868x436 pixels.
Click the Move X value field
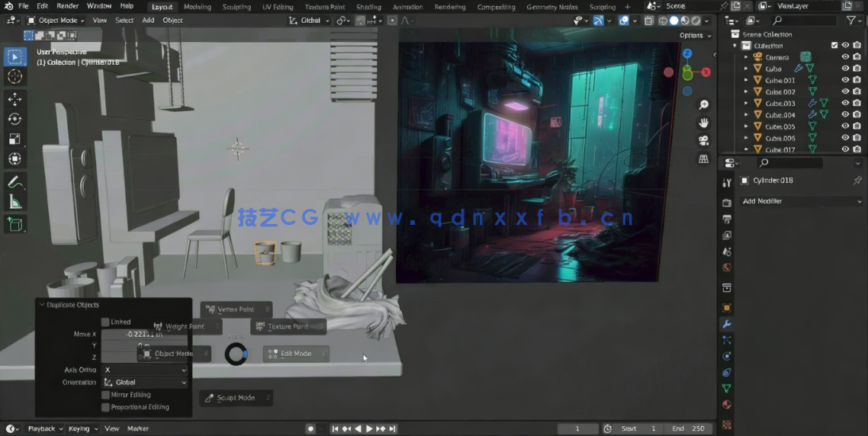pyautogui.click(x=144, y=334)
